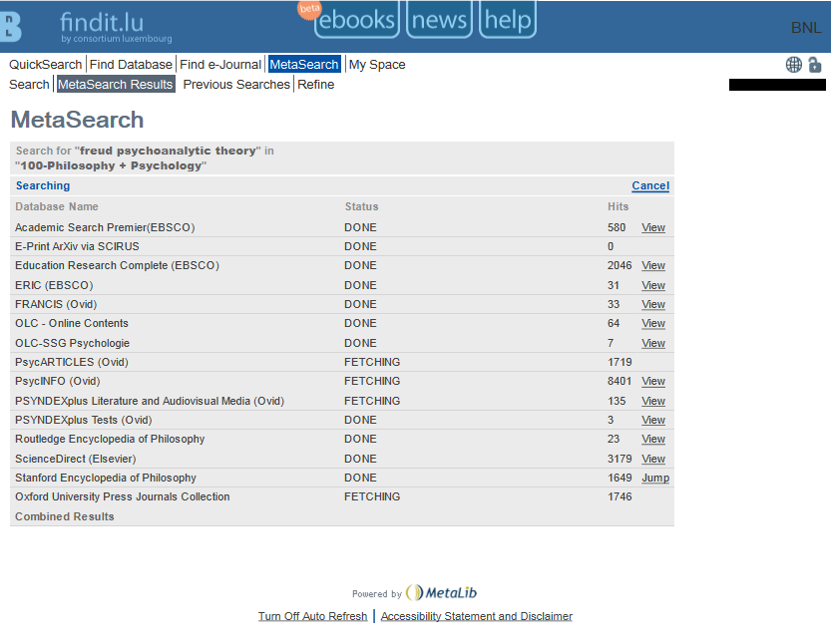
Task: Open the help tab
Action: click(508, 20)
